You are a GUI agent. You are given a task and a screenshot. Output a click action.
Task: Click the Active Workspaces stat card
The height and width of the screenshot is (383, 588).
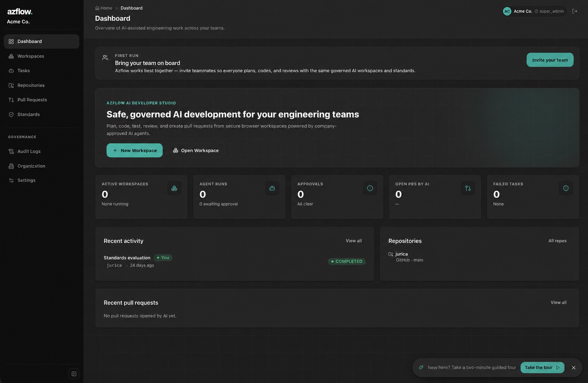(x=141, y=197)
